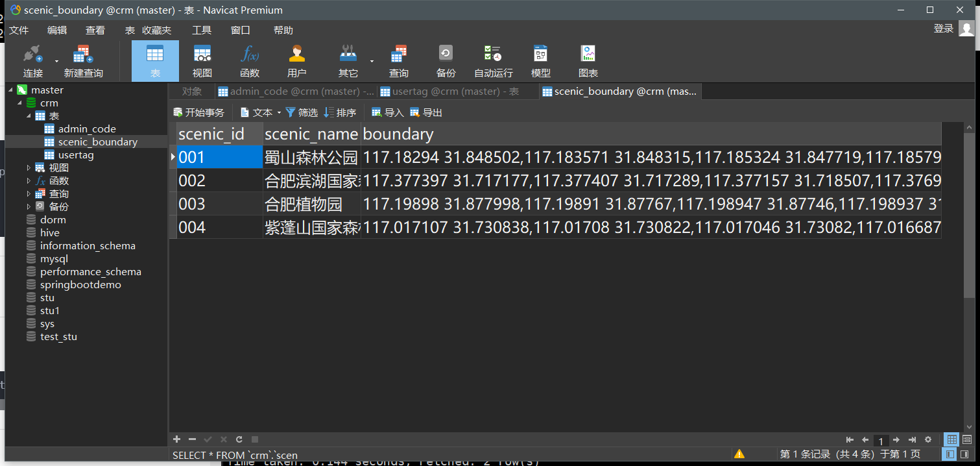980x466 pixels.
Task: Open the 连接 connection tool
Action: [x=32, y=60]
